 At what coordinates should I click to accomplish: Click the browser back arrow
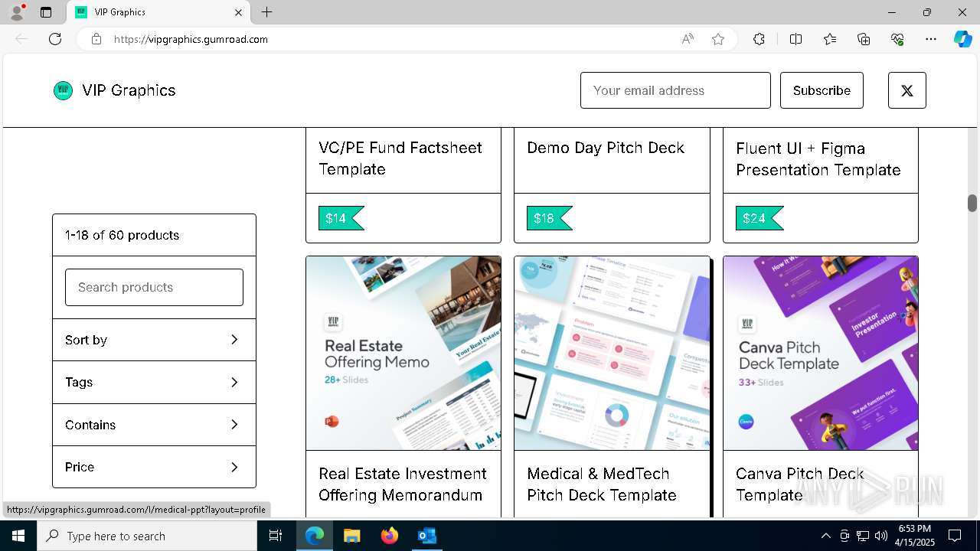pyautogui.click(x=21, y=39)
